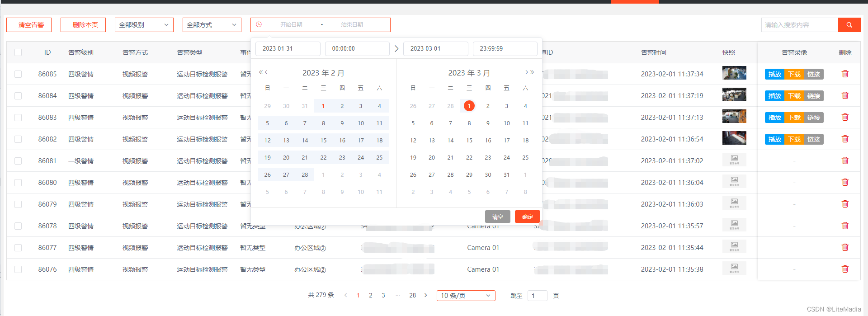Go to previous month in left calendar
868x316 pixels.
266,72
